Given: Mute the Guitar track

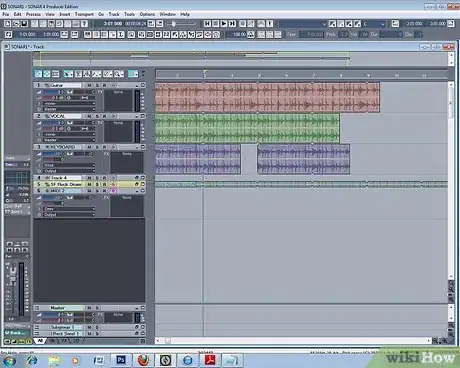Looking at the screenshot, I should [x=89, y=85].
